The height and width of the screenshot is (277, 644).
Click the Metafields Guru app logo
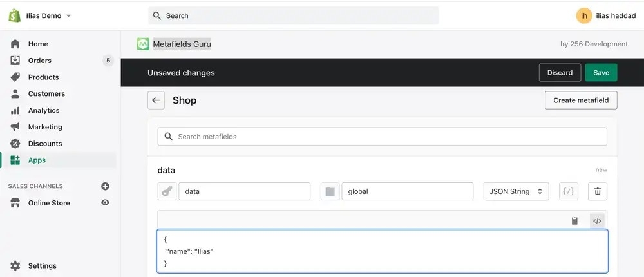[143, 44]
